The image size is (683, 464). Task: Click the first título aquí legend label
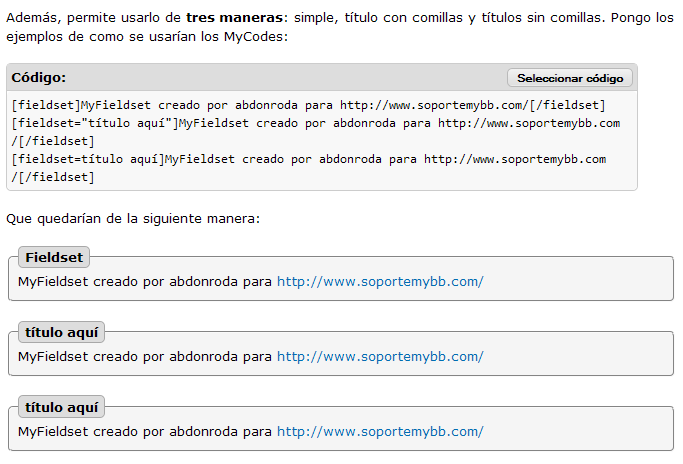point(62,333)
